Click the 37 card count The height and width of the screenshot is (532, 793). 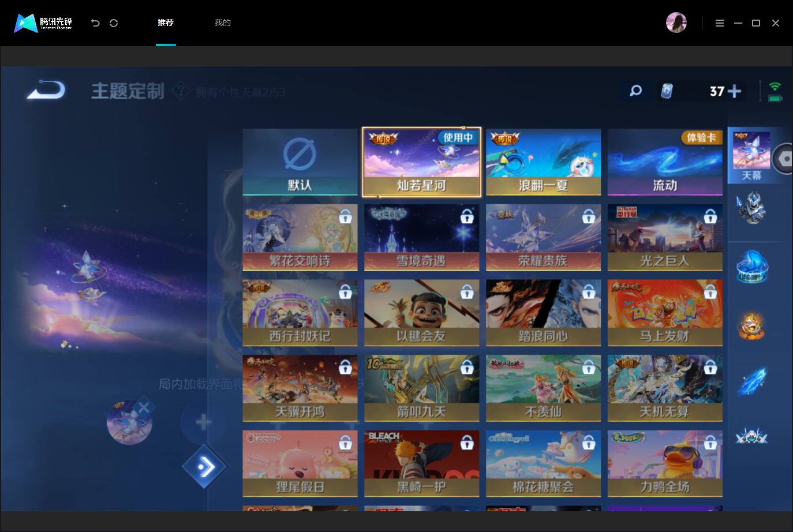pos(717,91)
